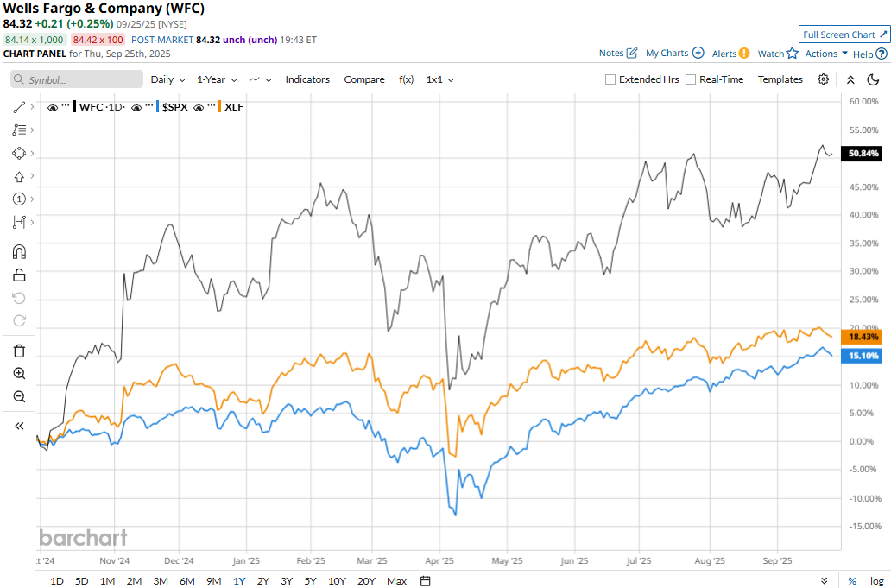This screenshot has width=891, height=588.
Task: Delete drawings with trash icon
Action: coord(19,351)
